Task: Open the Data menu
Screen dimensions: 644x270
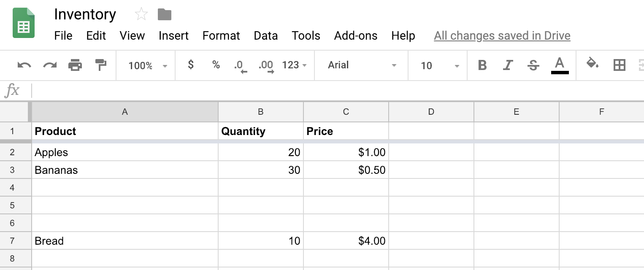Action: click(x=265, y=36)
